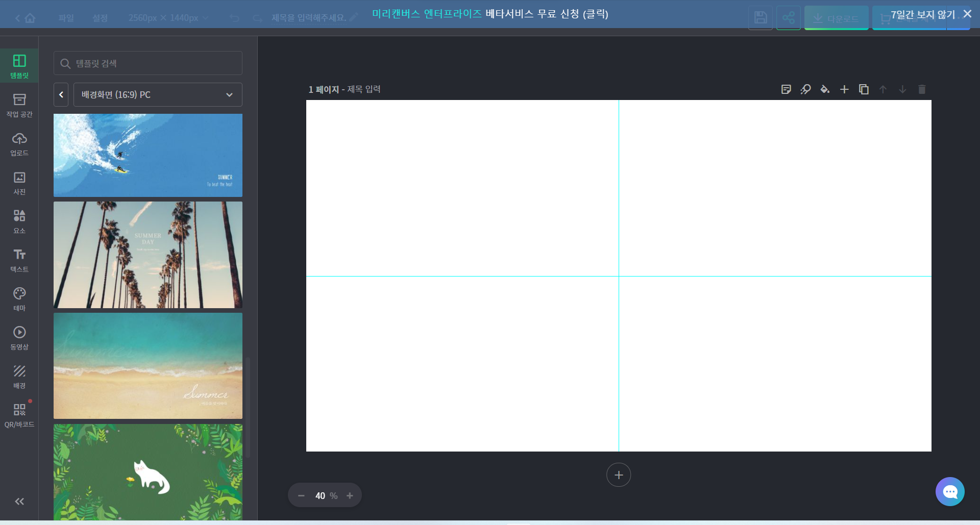Viewport: 980px width, 525px height.
Task: Click the paint bucket background color icon
Action: [x=825, y=89]
